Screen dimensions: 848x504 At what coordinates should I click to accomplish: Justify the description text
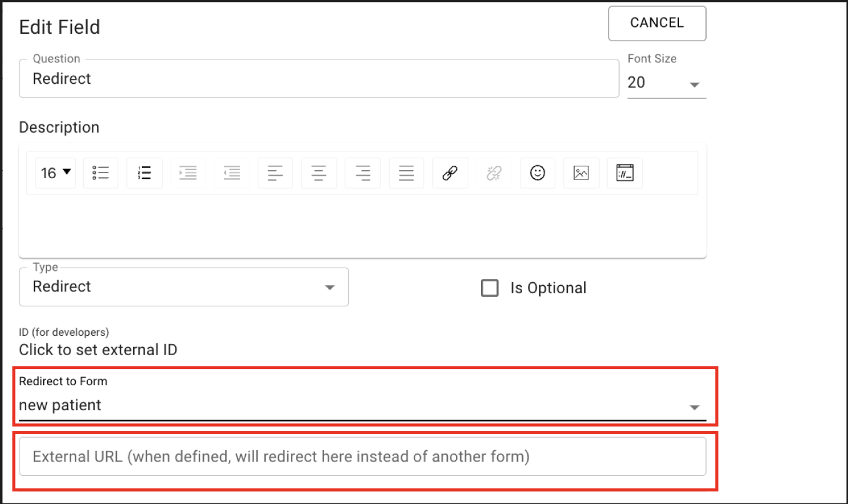click(x=406, y=173)
